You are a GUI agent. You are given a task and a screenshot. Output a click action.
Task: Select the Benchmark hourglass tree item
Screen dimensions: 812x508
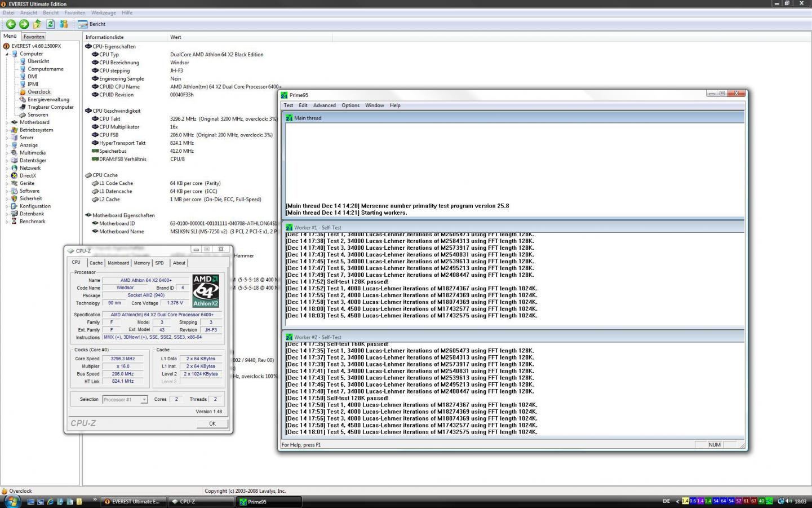(x=32, y=222)
